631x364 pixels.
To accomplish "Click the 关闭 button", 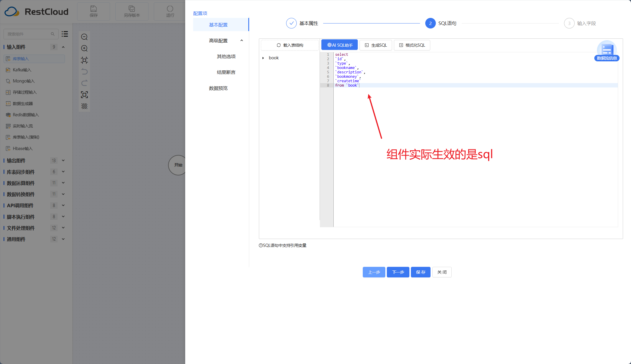I will pos(442,272).
